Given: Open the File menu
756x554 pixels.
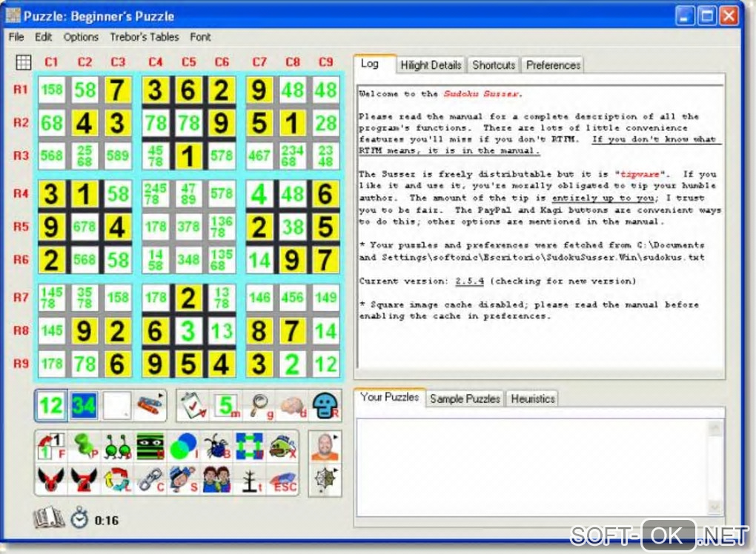Looking at the screenshot, I should [x=16, y=37].
